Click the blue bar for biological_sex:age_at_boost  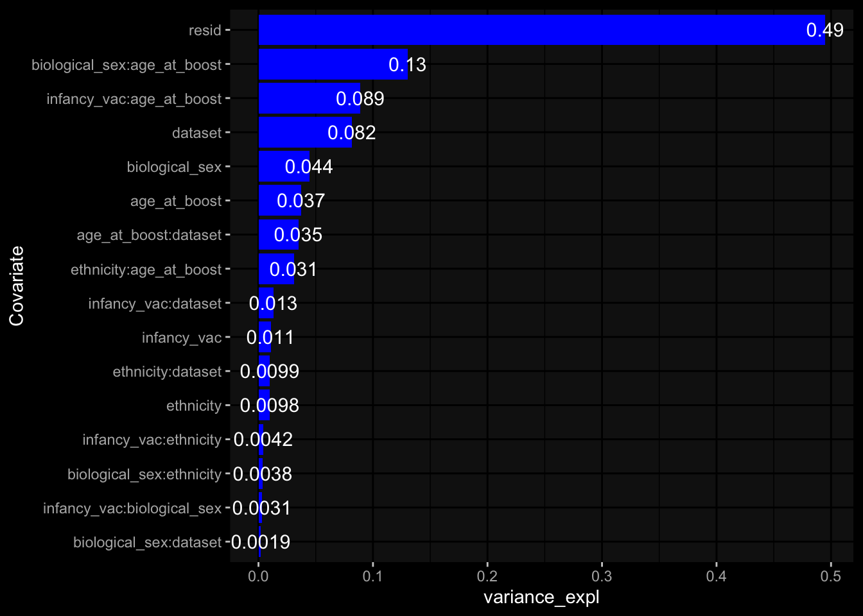point(333,64)
